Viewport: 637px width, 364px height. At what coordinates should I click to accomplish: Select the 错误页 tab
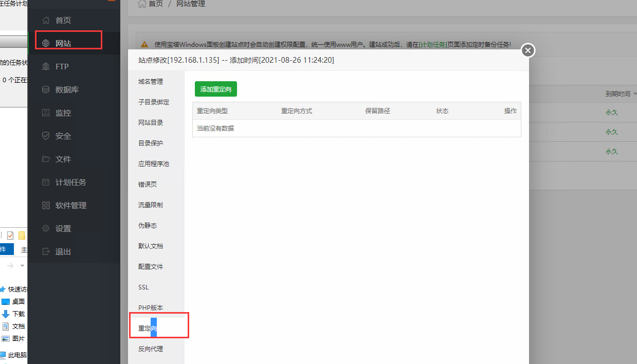(148, 185)
